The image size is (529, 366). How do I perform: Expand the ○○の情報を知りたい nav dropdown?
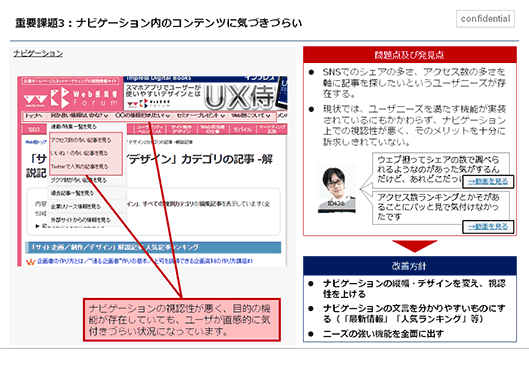142,116
